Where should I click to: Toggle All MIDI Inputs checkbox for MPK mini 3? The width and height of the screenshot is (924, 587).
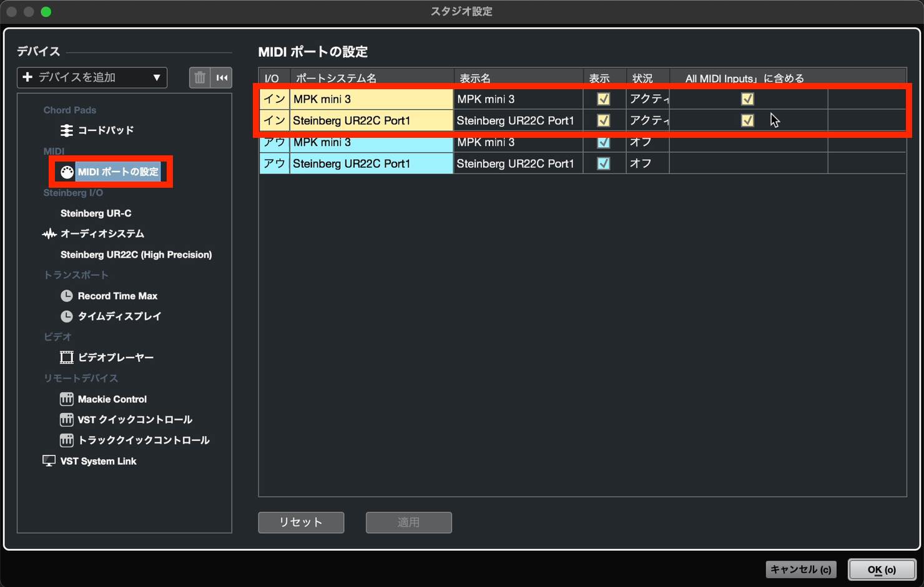coord(747,99)
